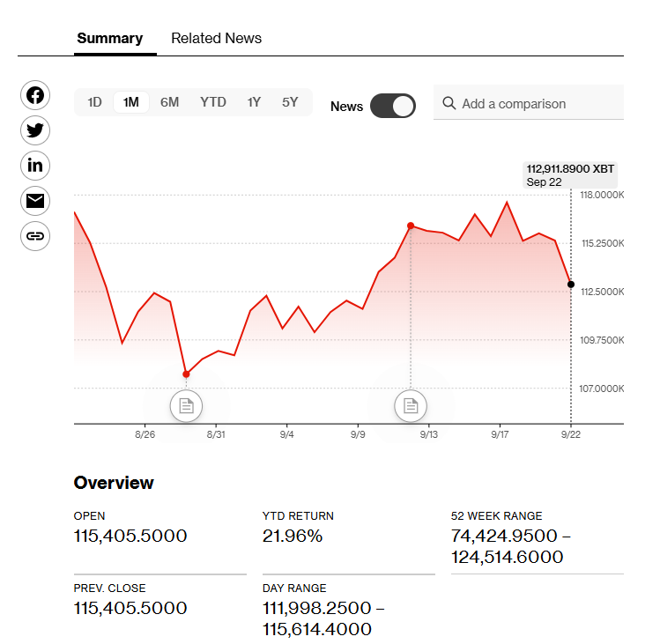The image size is (660, 644).
Task: Select the 1D time range
Action: click(x=94, y=102)
